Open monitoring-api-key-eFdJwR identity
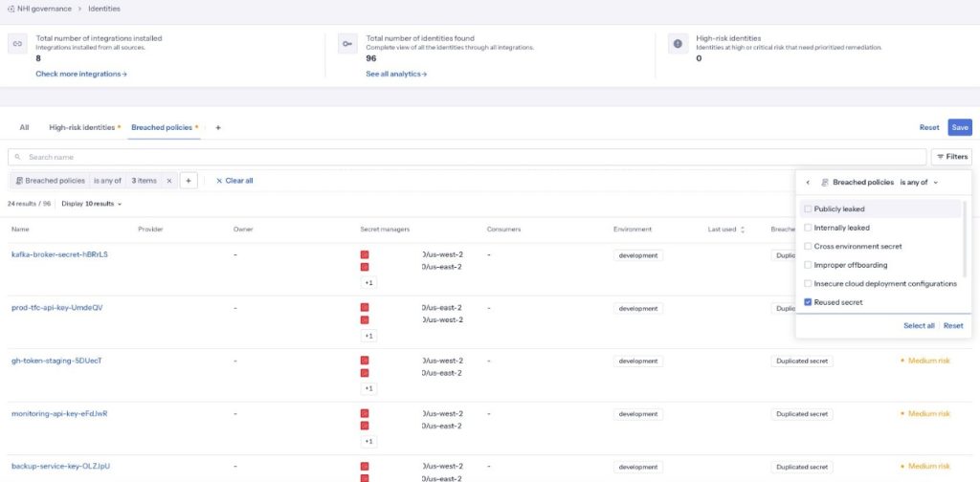Image resolution: width=980 pixels, height=482 pixels. tap(59, 413)
